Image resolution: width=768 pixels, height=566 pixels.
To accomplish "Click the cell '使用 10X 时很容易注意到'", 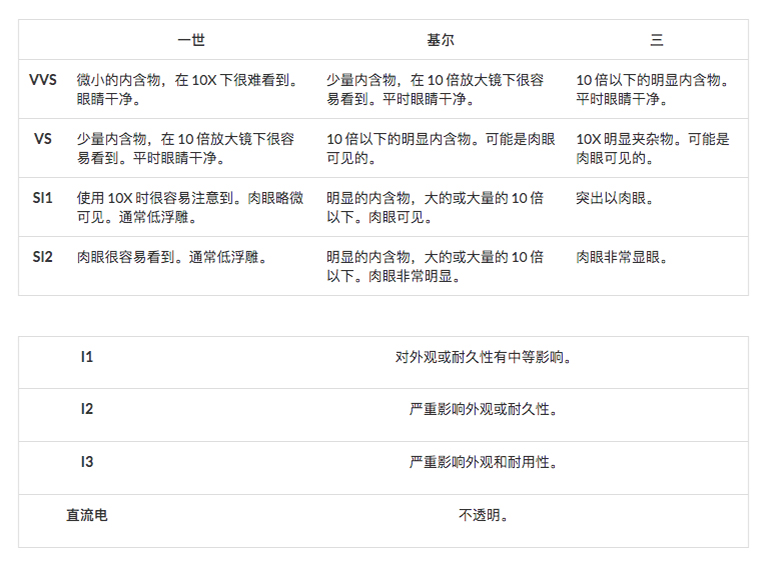I will [x=190, y=208].
